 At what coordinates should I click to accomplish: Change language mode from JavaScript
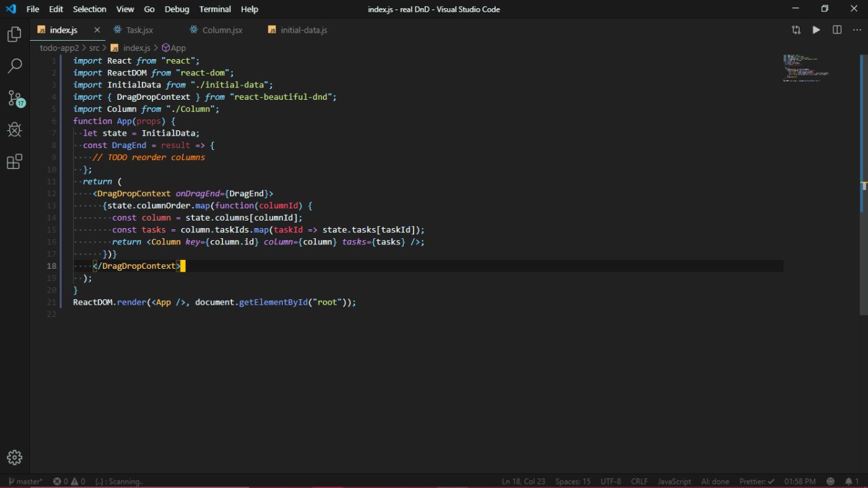pyautogui.click(x=674, y=481)
